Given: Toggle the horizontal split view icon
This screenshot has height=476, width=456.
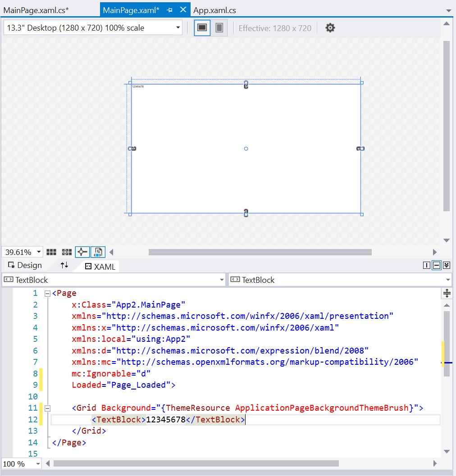Looking at the screenshot, I should tap(436, 265).
